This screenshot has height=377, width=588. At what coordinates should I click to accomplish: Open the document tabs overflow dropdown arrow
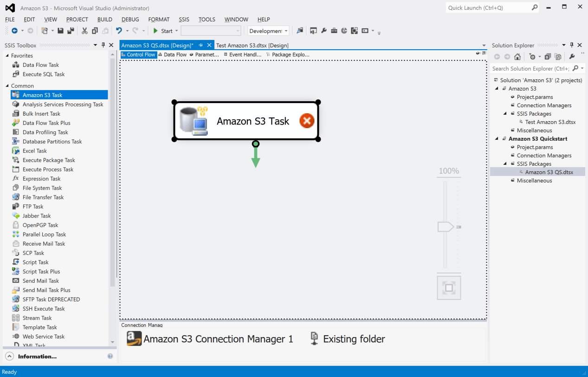485,45
